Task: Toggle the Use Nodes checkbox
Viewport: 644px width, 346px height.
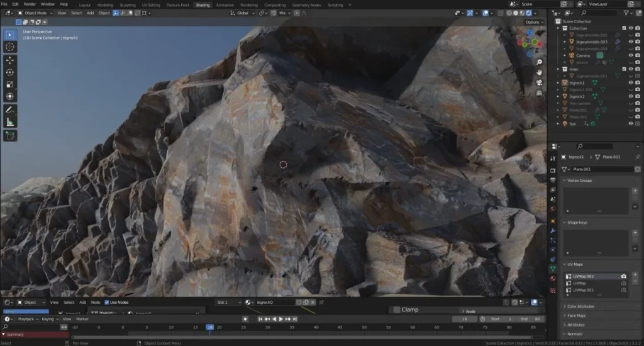Action: (106, 302)
